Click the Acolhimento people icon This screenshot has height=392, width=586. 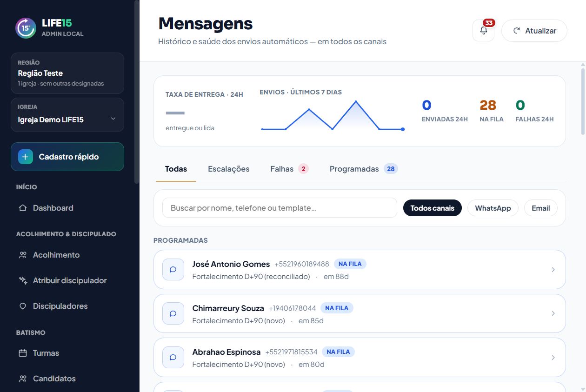coord(22,255)
